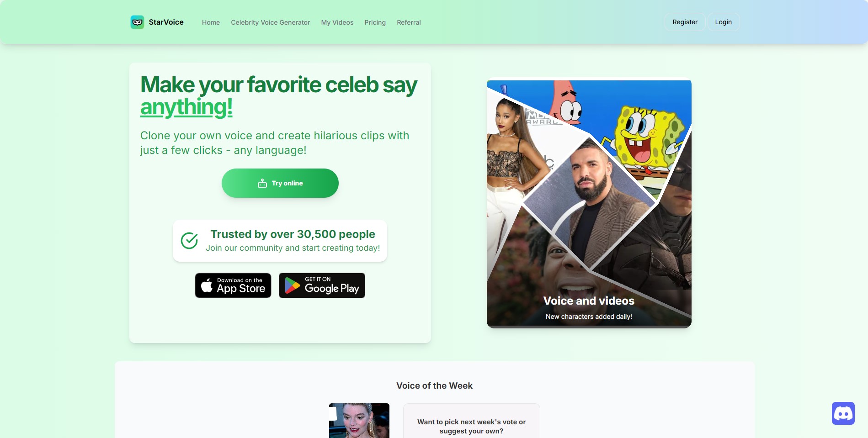
Task: Click the underlined "anything!" heading text
Action: [x=186, y=107]
